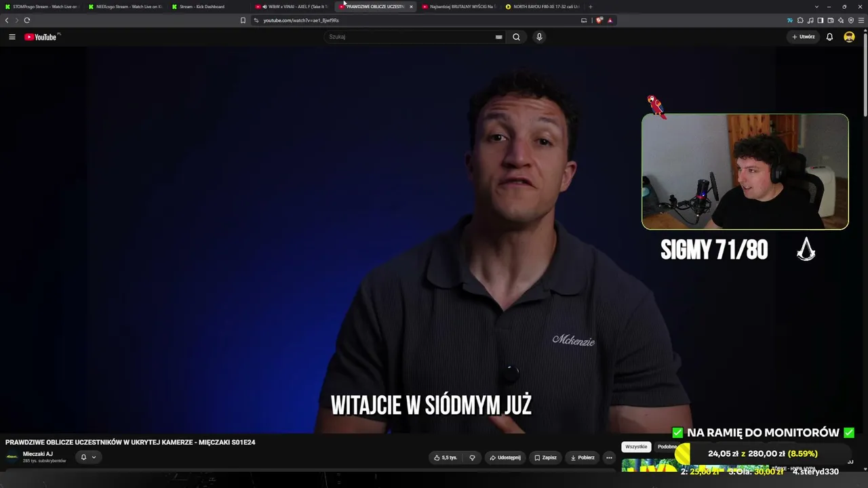Open the Brave Wallet icon
This screenshot has width=868, height=488.
831,20
